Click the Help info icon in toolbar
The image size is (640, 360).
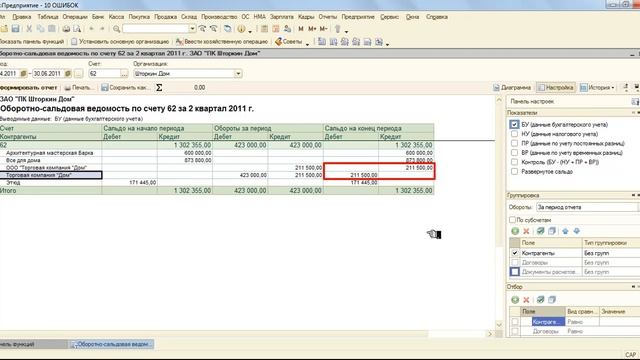click(241, 29)
